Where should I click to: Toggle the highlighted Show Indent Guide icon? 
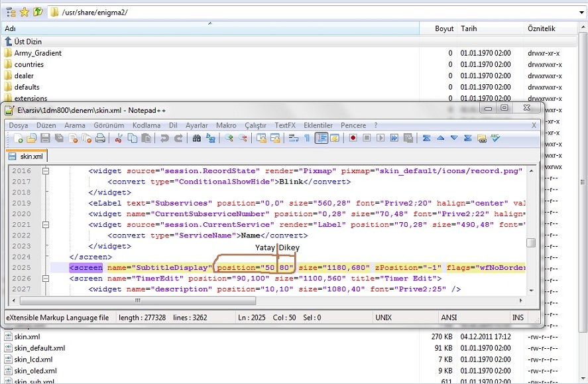click(321, 139)
